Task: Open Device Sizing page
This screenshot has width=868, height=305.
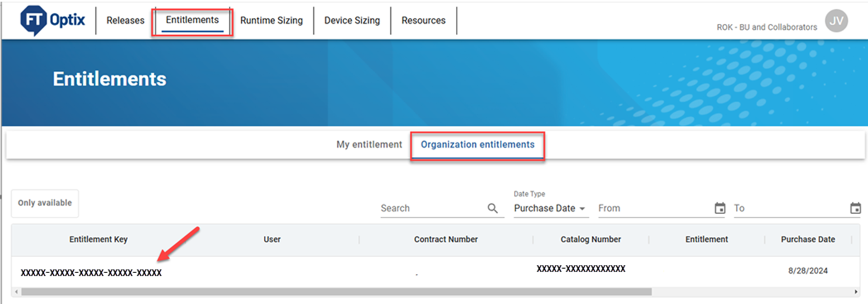Action: click(352, 20)
